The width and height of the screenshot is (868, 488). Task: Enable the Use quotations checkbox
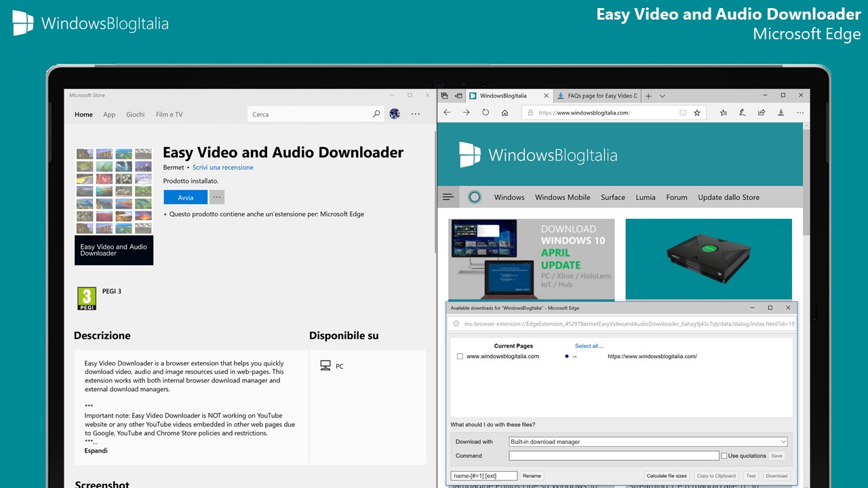724,455
